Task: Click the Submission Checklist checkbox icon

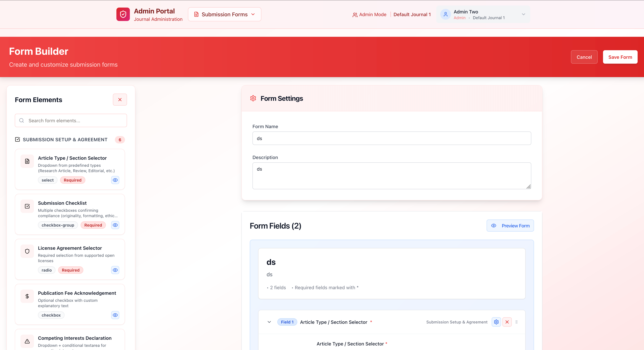Action: click(x=27, y=206)
